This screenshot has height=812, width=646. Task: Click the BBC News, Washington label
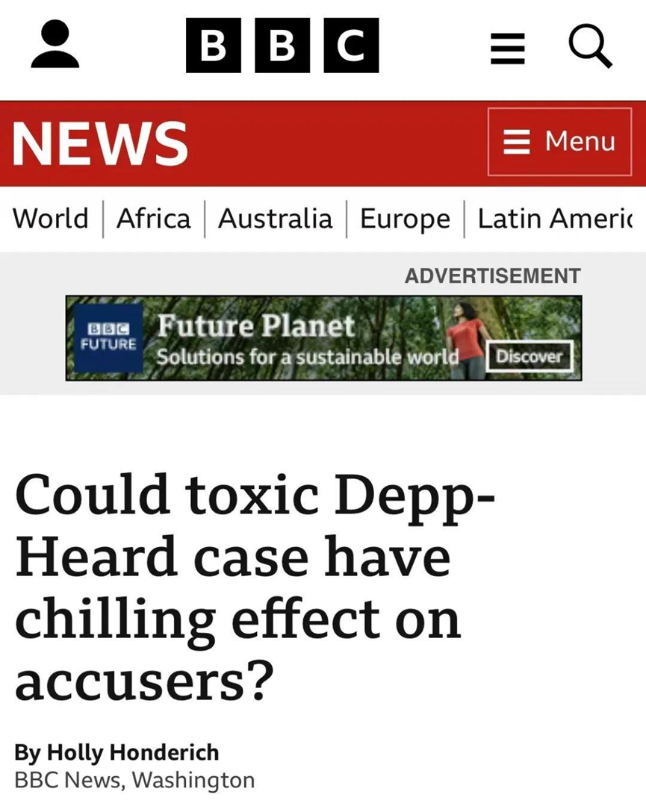pyautogui.click(x=134, y=781)
